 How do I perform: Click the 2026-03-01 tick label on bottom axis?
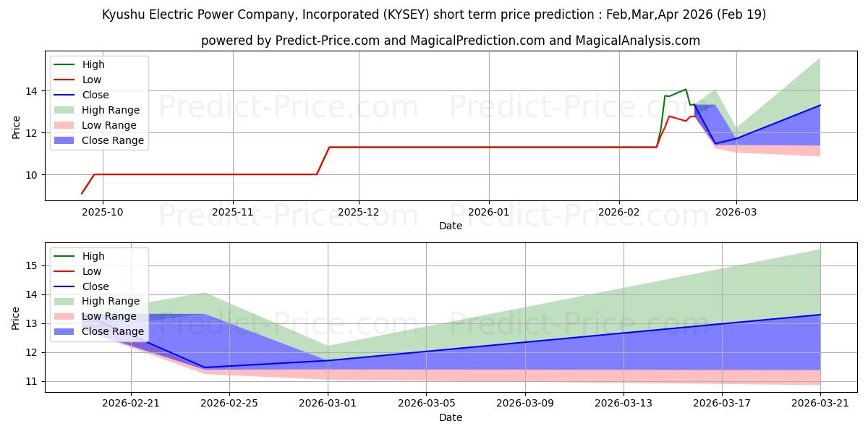pyautogui.click(x=328, y=404)
